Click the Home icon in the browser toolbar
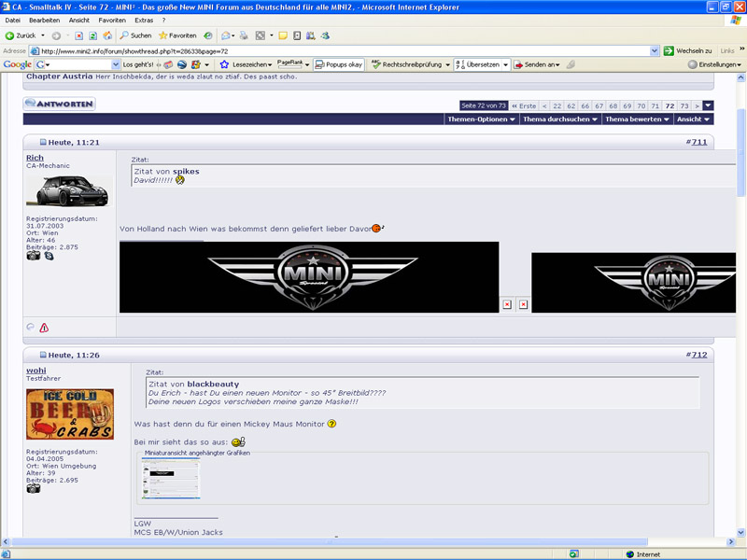Image resolution: width=747 pixels, height=560 pixels. [x=107, y=35]
